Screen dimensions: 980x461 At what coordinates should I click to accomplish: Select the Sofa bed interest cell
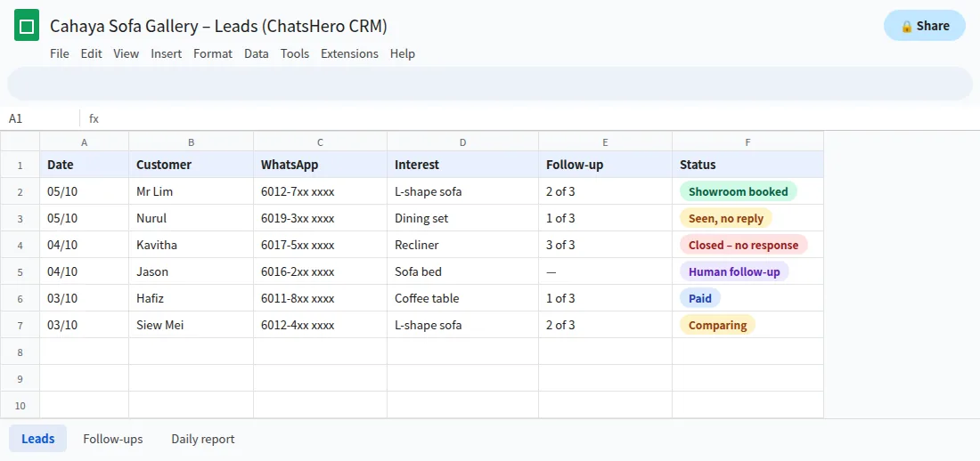tap(463, 271)
